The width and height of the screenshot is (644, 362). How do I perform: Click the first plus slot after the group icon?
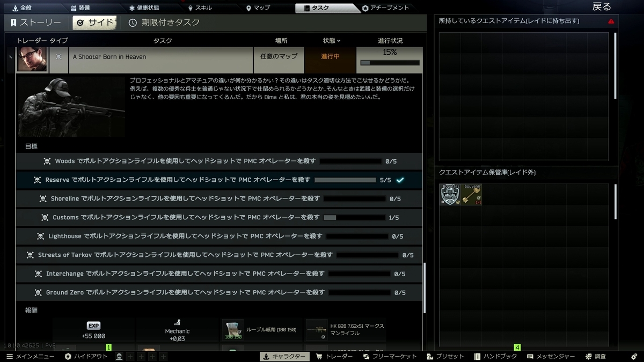(x=130, y=357)
